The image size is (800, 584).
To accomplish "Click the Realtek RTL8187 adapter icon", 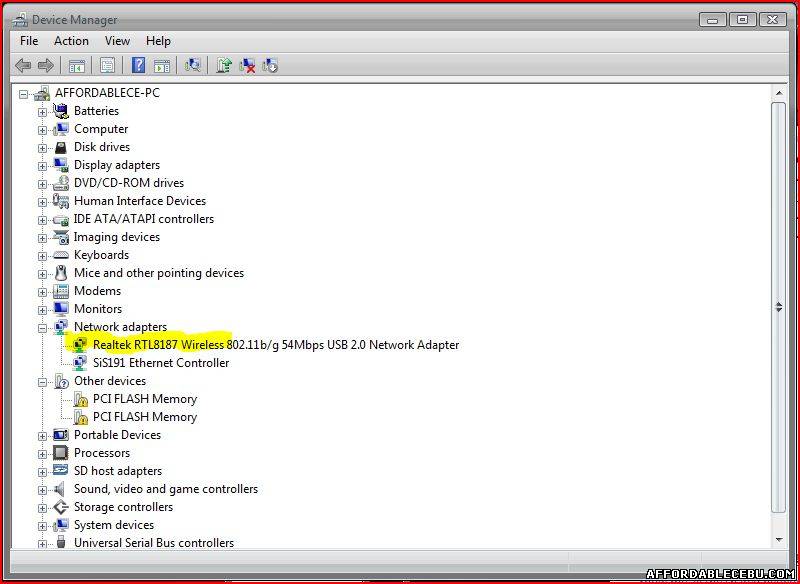I will point(80,345).
